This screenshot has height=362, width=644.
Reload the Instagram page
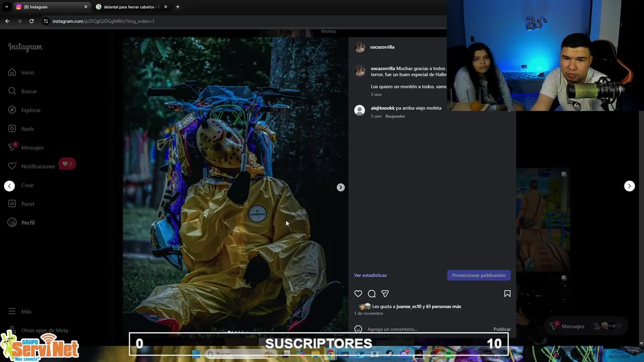[x=31, y=21]
